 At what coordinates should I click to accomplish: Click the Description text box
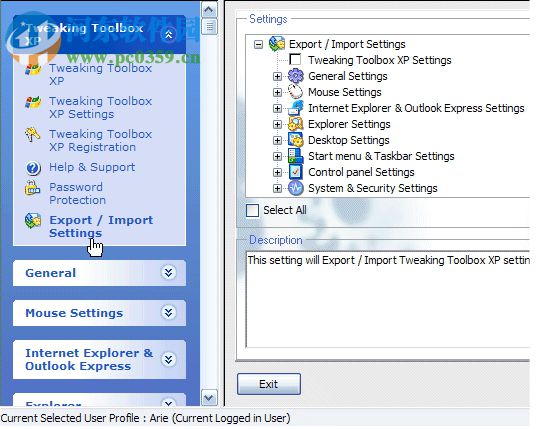tap(388, 300)
